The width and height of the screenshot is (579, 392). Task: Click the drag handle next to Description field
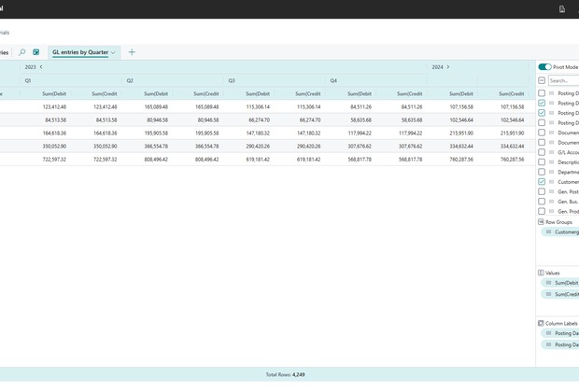point(551,162)
